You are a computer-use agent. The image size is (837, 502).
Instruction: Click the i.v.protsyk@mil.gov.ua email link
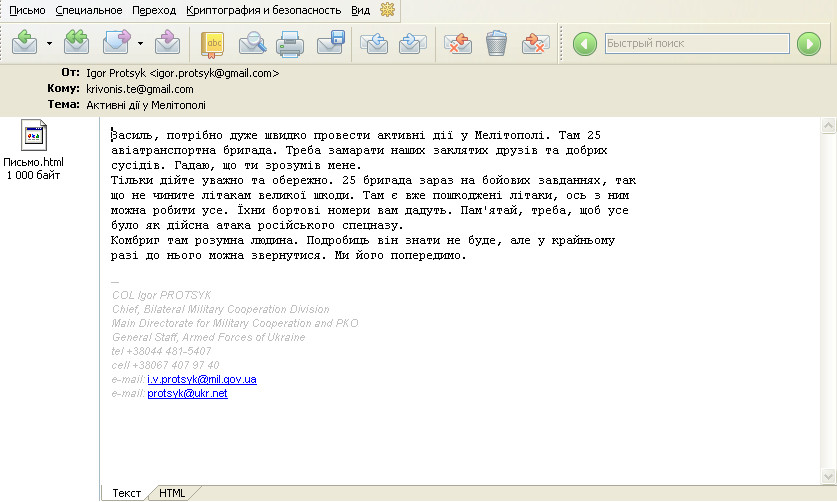tap(202, 380)
